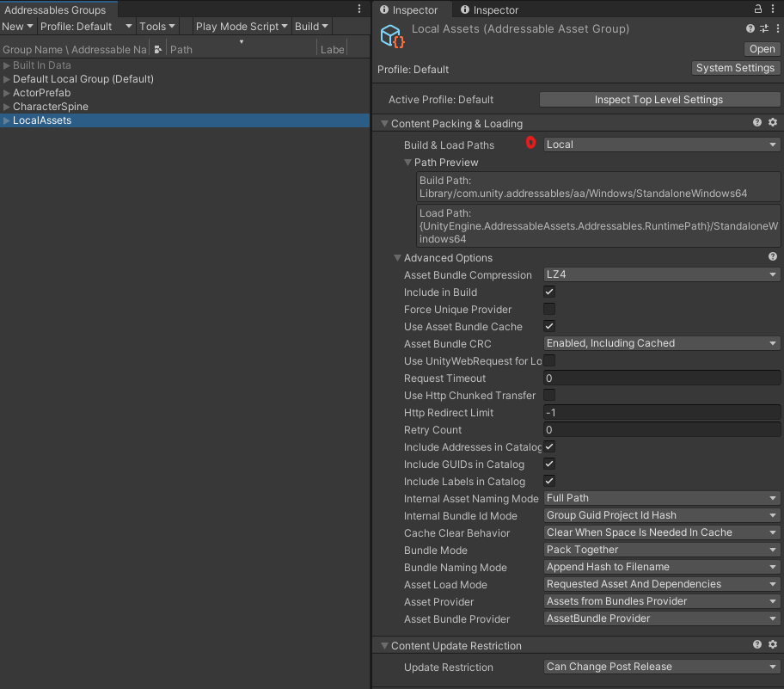Enable Use Http Chunked Transfer checkbox

(549, 395)
